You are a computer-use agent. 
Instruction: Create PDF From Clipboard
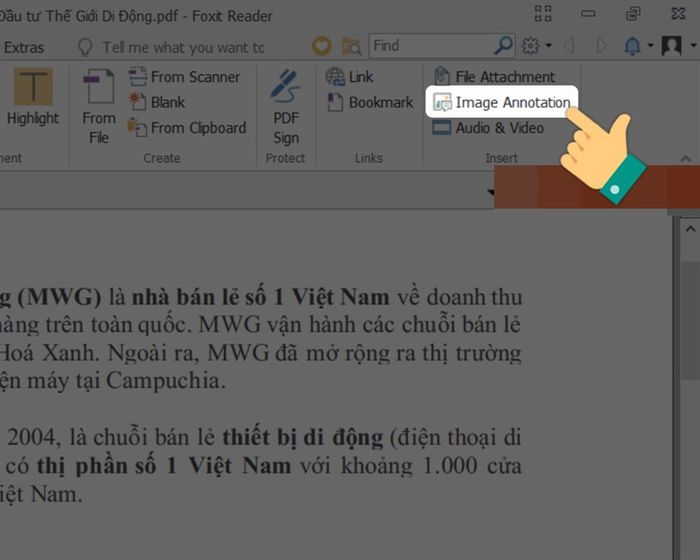187,128
